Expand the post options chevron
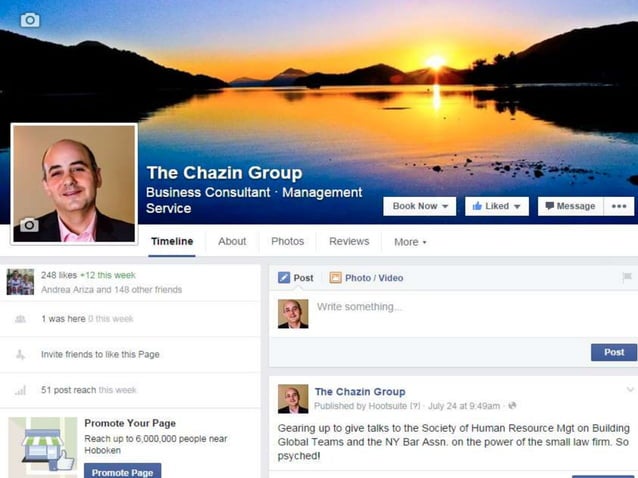This screenshot has height=478, width=638. (x=630, y=389)
